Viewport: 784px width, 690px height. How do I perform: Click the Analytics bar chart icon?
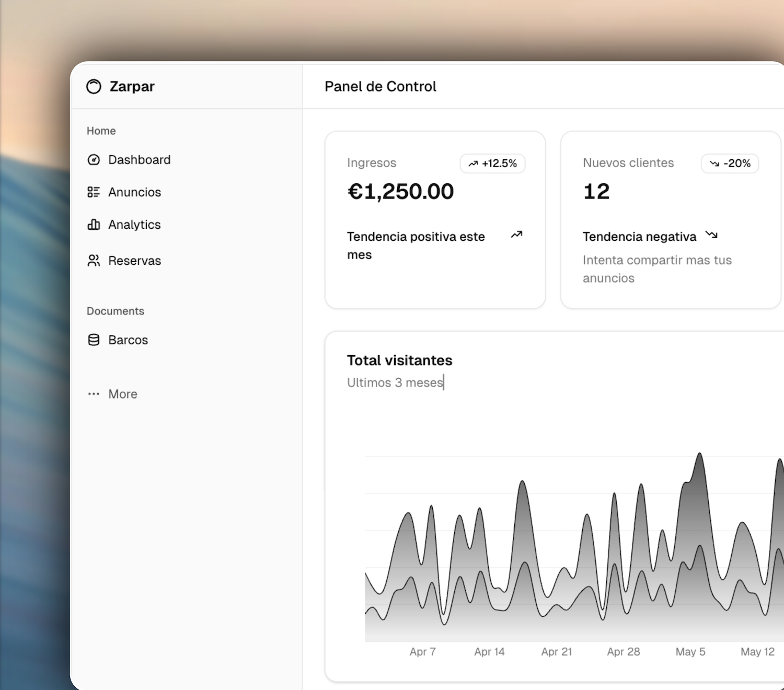(94, 225)
